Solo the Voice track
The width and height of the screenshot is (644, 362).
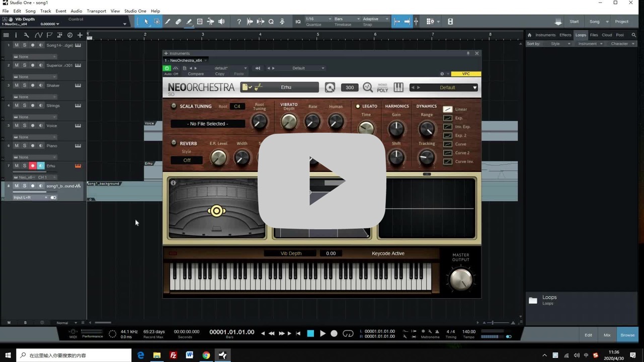click(24, 126)
